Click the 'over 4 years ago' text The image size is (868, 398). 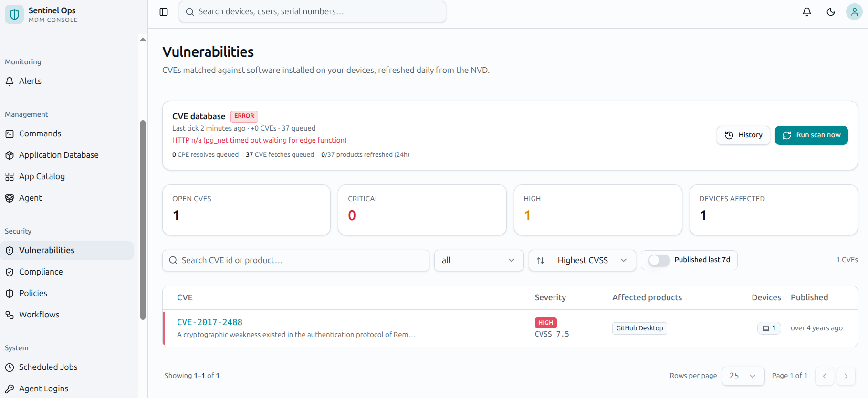point(816,328)
